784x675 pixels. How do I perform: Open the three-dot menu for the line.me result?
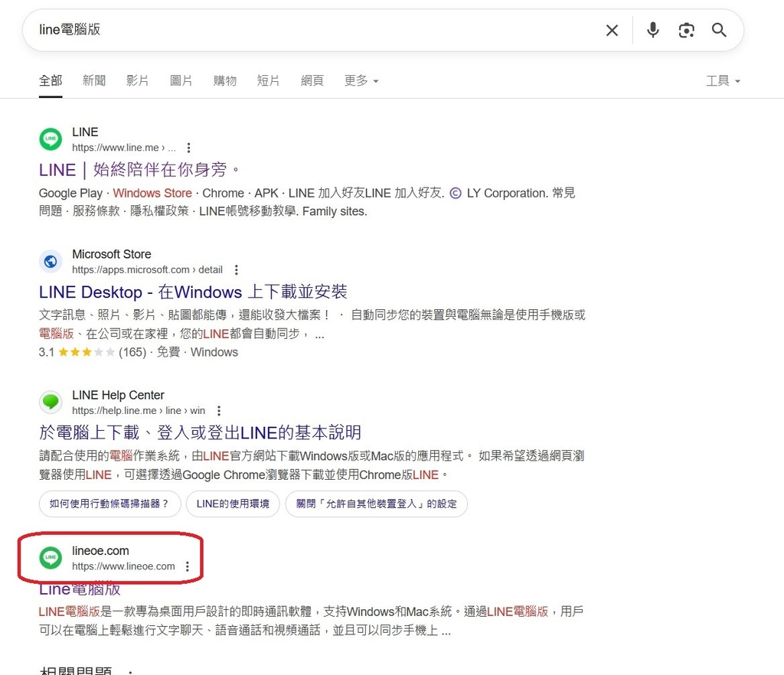188,148
